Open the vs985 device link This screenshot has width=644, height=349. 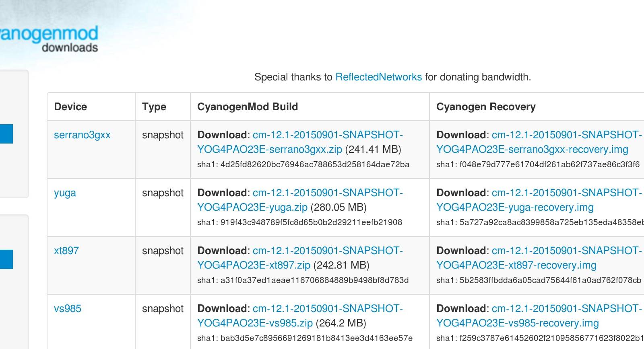click(x=68, y=308)
